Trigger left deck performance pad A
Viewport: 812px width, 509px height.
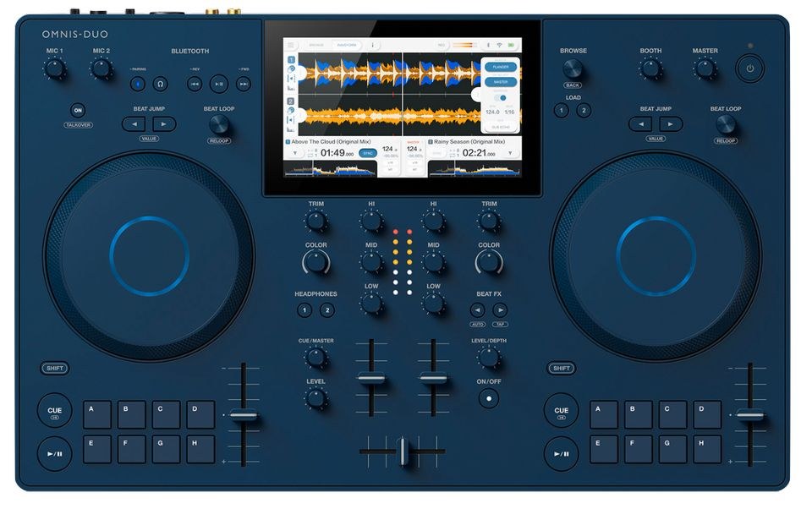(97, 414)
